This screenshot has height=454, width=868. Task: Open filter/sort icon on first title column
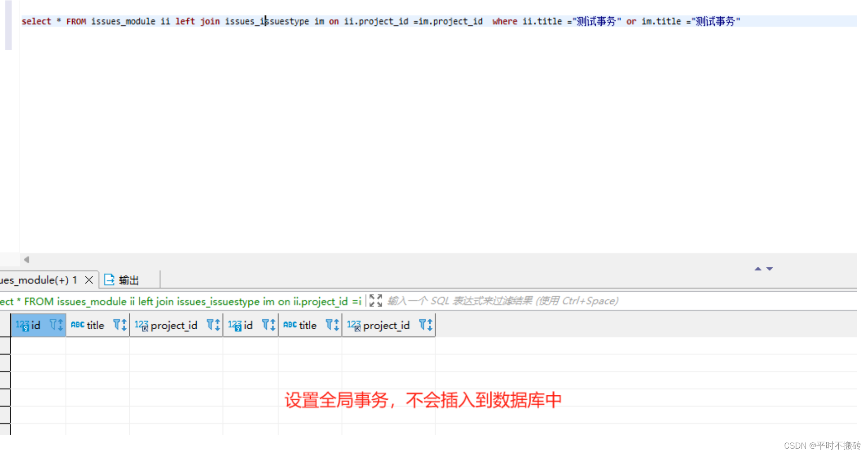[120, 325]
